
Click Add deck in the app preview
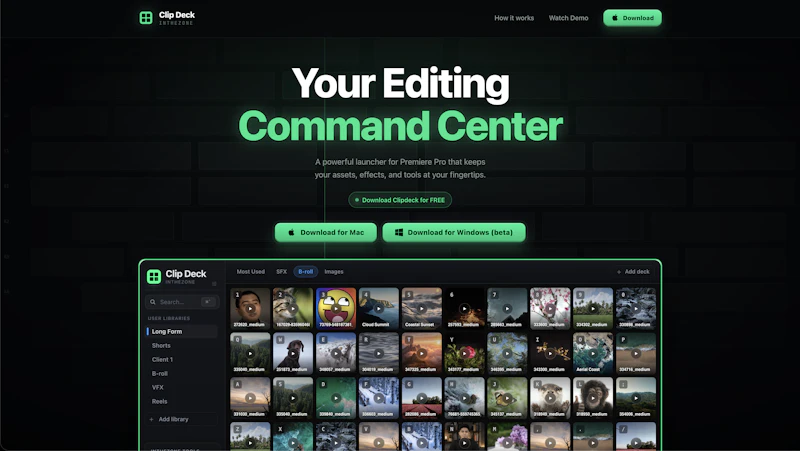point(633,272)
